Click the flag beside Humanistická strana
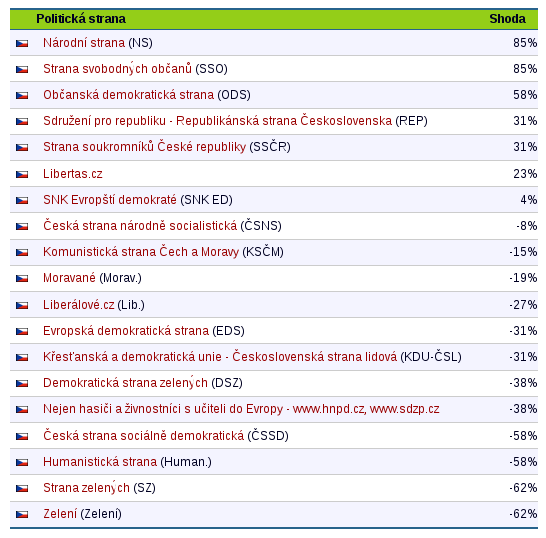This screenshot has width=546, height=538. tap(22, 462)
